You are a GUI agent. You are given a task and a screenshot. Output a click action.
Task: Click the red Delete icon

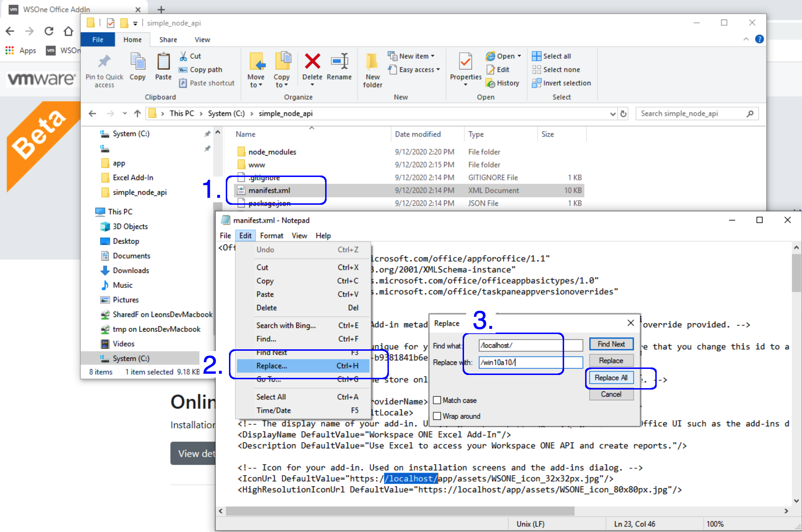[x=312, y=61]
